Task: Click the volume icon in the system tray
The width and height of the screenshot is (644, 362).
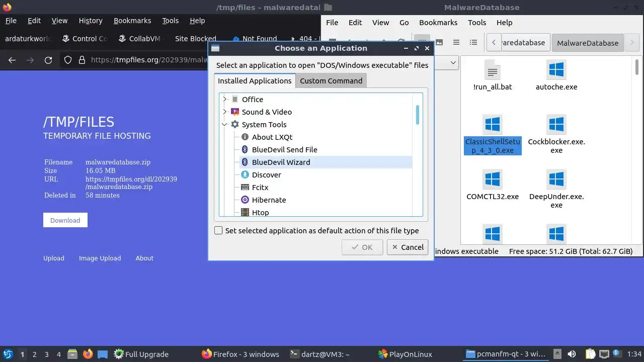Action: tap(572, 354)
